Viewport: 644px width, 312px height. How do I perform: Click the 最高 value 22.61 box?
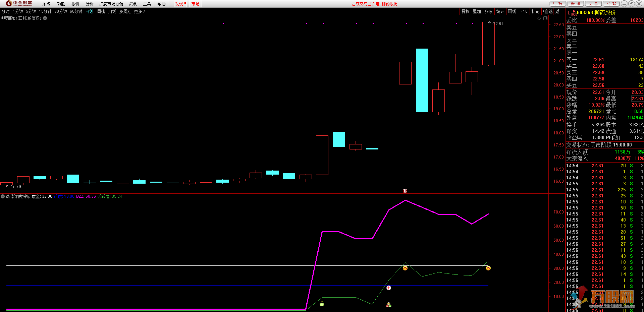click(x=637, y=99)
